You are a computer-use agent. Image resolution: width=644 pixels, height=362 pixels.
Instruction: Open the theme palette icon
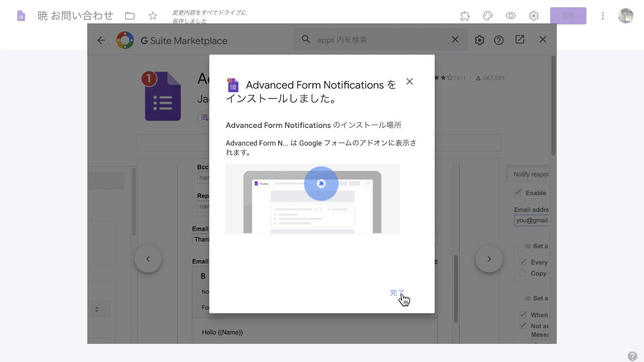click(488, 16)
